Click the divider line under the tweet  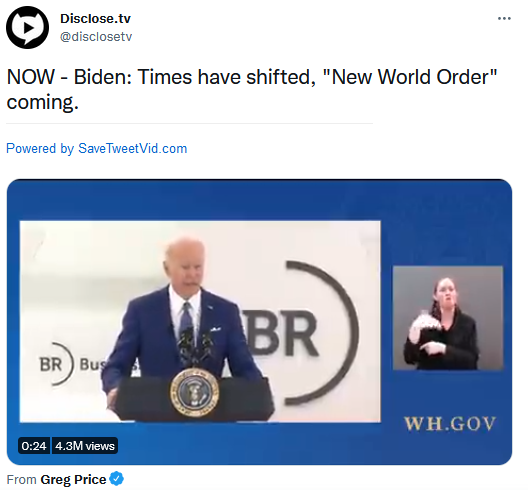(x=189, y=124)
